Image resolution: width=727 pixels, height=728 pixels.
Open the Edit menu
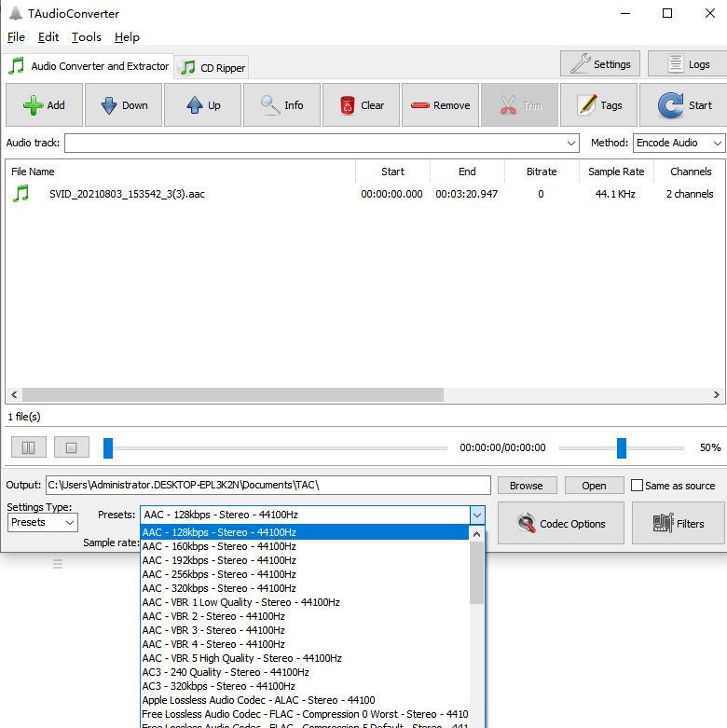[x=48, y=36]
